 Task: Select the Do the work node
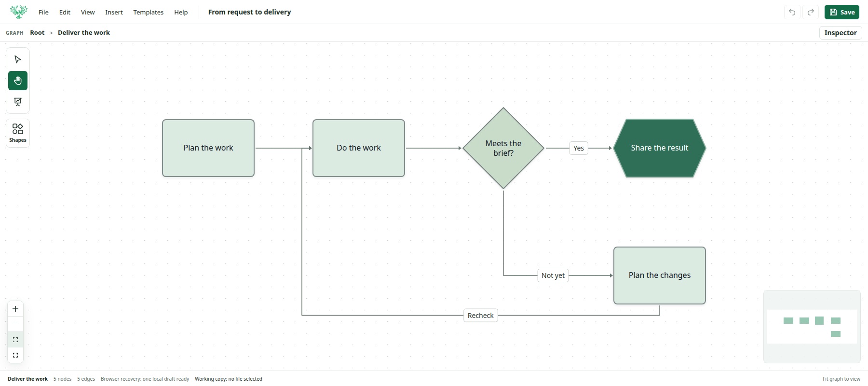pyautogui.click(x=359, y=148)
